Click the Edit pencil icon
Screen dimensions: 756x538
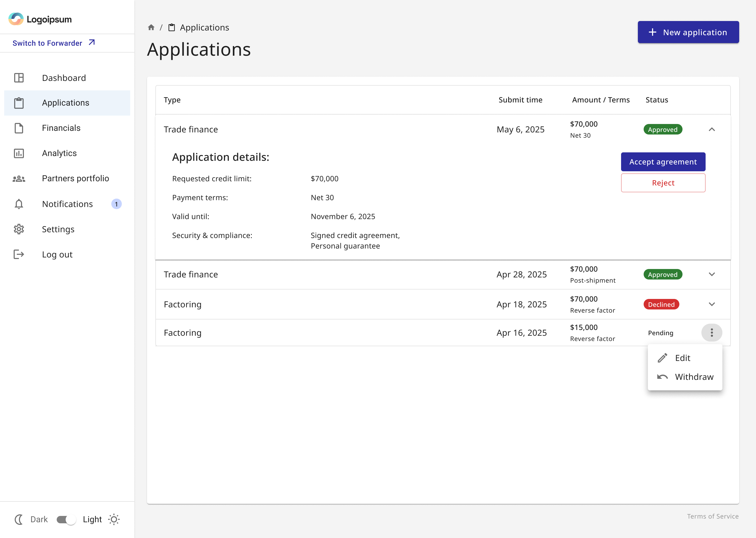tap(663, 358)
